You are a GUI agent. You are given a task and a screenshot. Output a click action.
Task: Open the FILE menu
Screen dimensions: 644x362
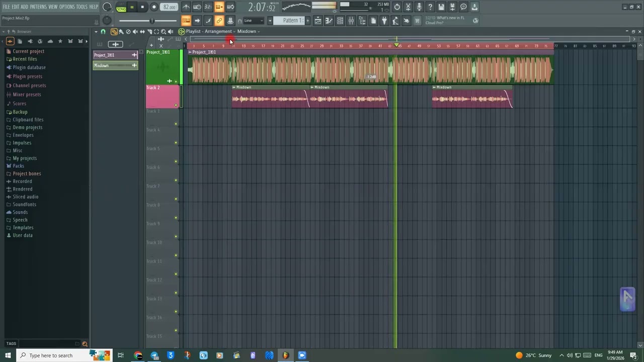[x=6, y=7]
